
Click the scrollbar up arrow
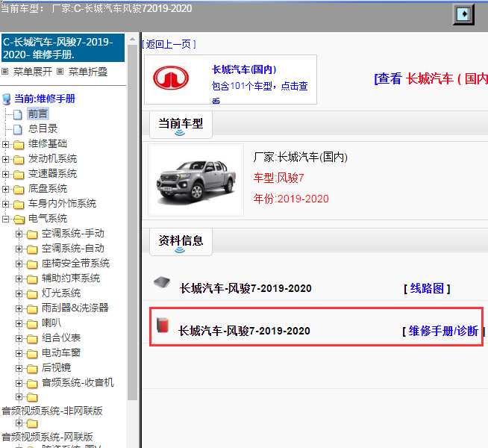(x=132, y=40)
